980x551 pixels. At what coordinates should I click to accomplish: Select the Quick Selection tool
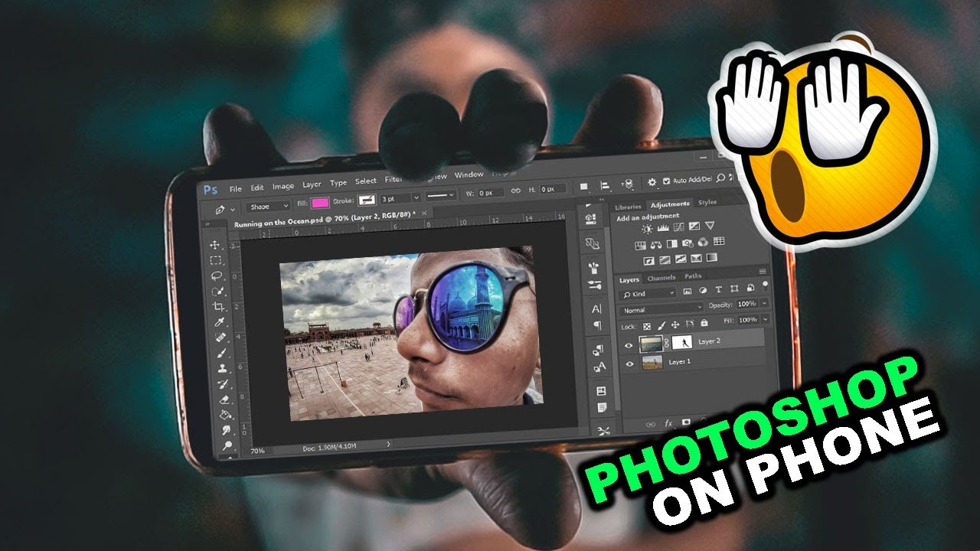tap(217, 291)
